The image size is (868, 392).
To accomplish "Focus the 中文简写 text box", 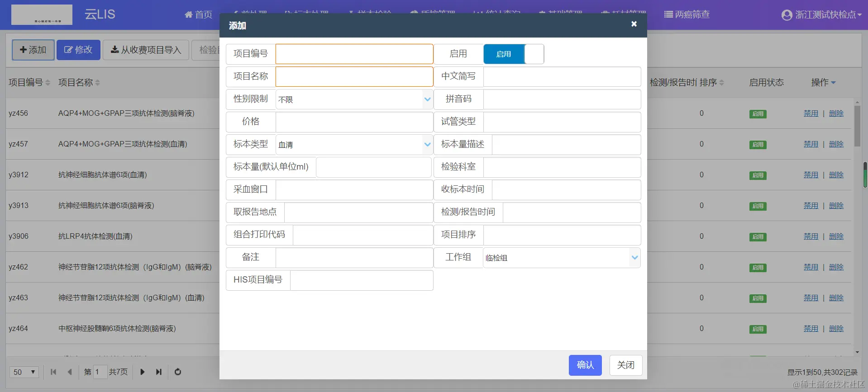I will (562, 76).
